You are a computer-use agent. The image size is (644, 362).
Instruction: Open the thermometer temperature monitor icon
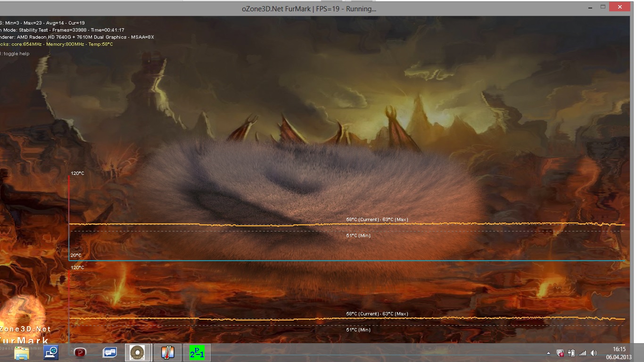click(168, 352)
